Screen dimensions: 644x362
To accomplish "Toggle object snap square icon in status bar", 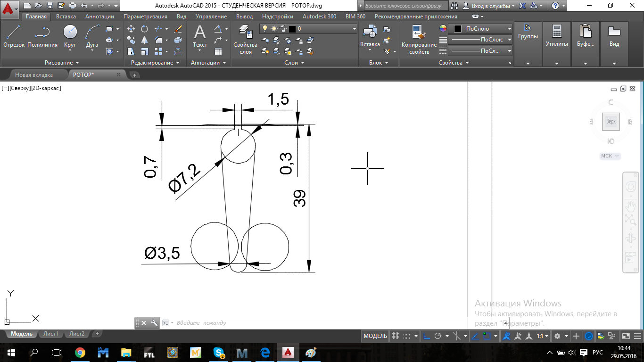I will [487, 336].
